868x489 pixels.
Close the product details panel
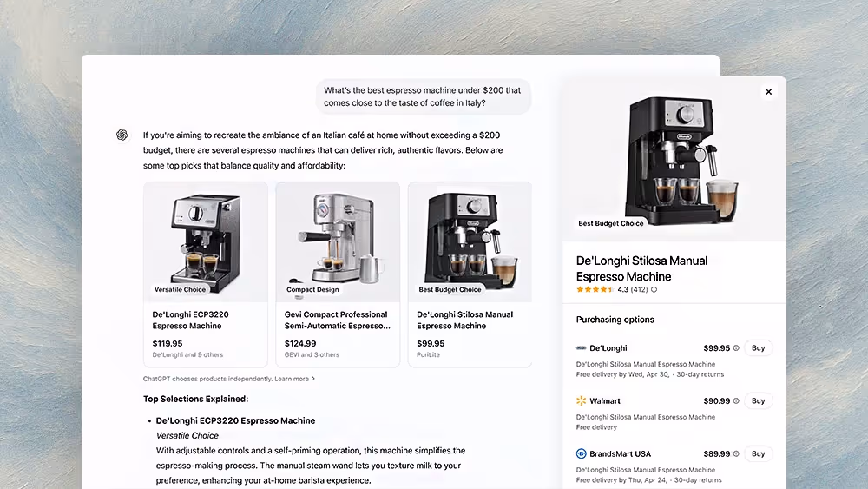(768, 92)
